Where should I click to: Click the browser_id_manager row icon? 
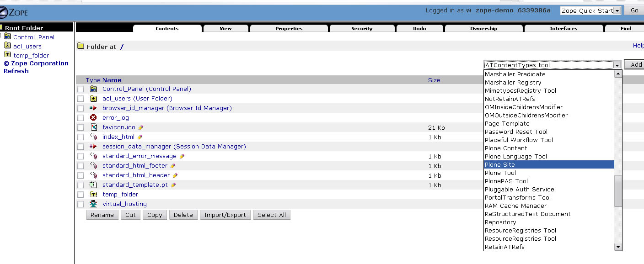(94, 108)
